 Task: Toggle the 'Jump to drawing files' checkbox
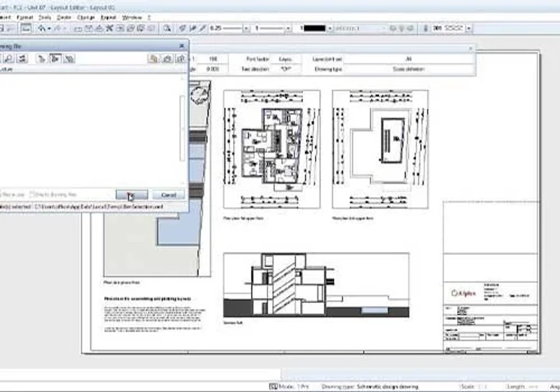31,195
